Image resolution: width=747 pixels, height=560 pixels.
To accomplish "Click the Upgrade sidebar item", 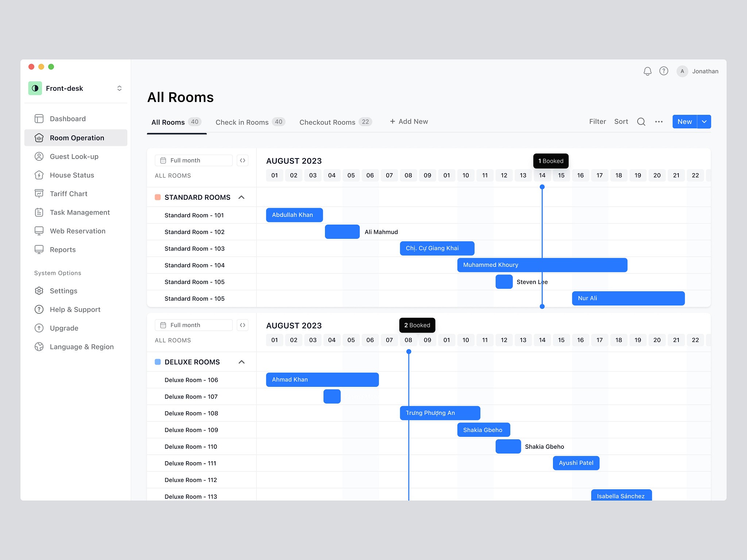I will (x=64, y=328).
